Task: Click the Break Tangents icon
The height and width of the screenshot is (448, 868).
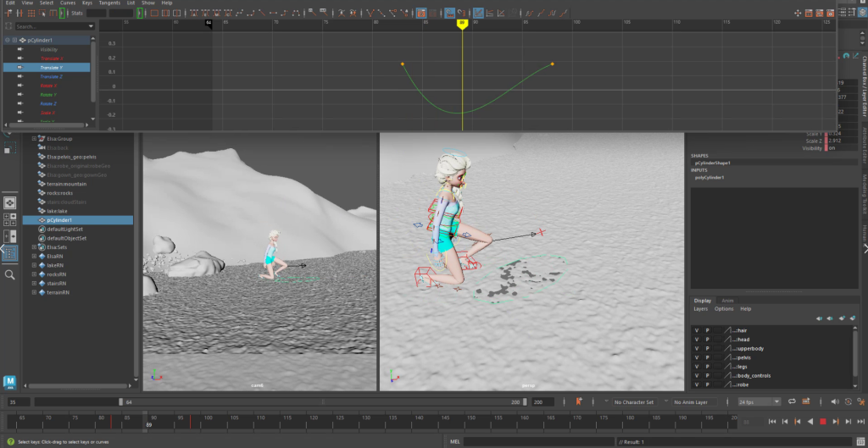Action: [370, 13]
